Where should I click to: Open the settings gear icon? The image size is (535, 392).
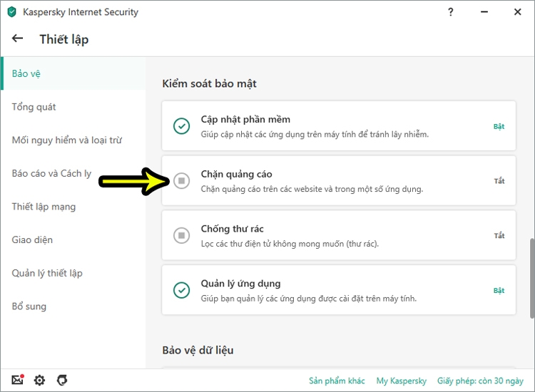[39, 380]
